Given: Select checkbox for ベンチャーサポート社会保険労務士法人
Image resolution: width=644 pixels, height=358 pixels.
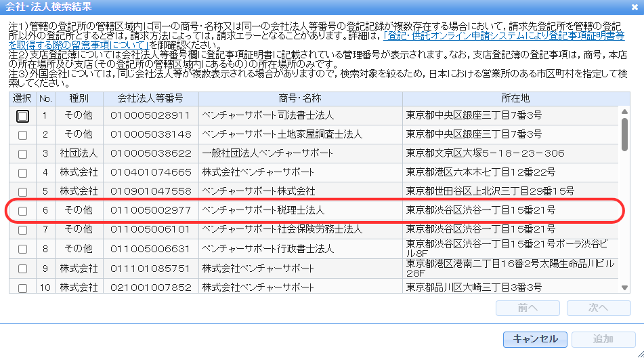Looking at the screenshot, I should click(23, 230).
